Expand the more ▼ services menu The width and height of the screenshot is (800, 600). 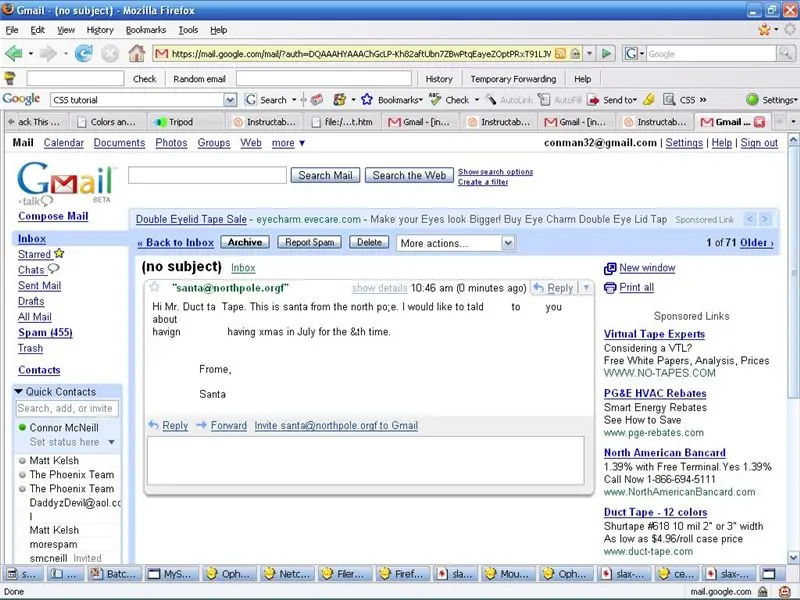(x=288, y=143)
